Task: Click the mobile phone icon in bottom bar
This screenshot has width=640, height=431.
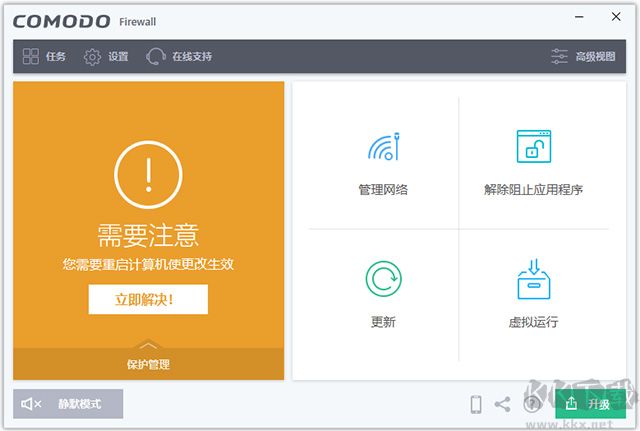Action: pos(476,404)
